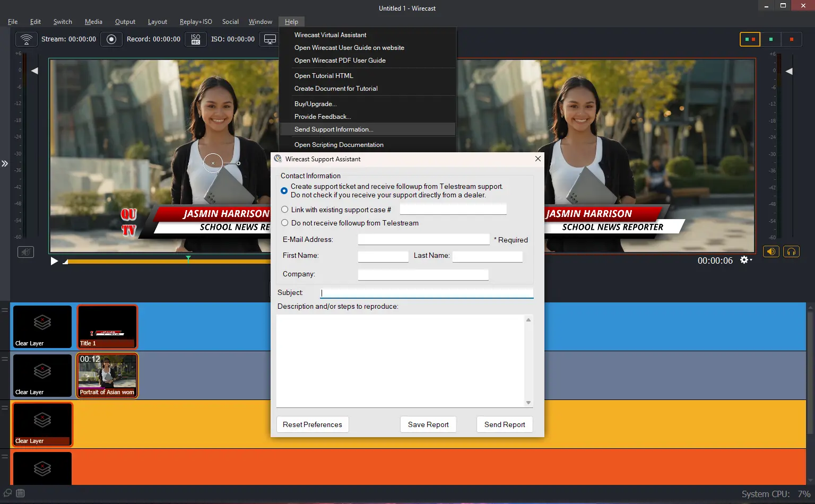Select Create support ticket radio option
Viewport: 815px width, 504px height.
pyautogui.click(x=284, y=190)
